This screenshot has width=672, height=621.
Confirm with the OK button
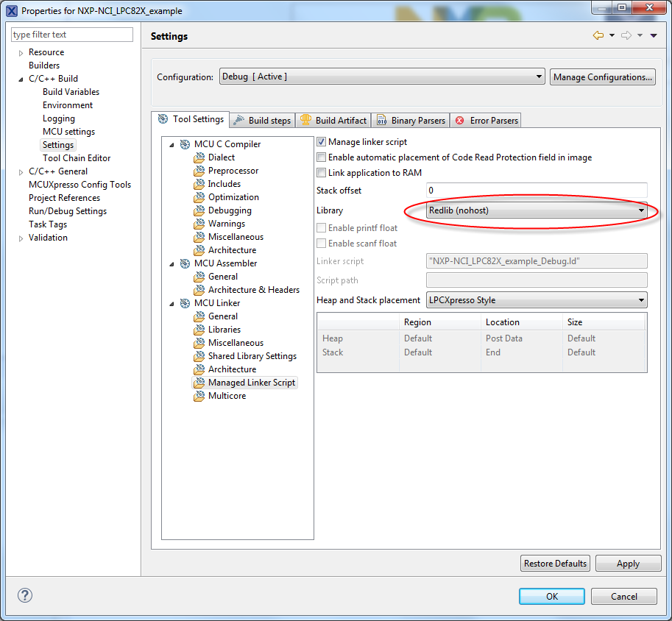coord(552,597)
